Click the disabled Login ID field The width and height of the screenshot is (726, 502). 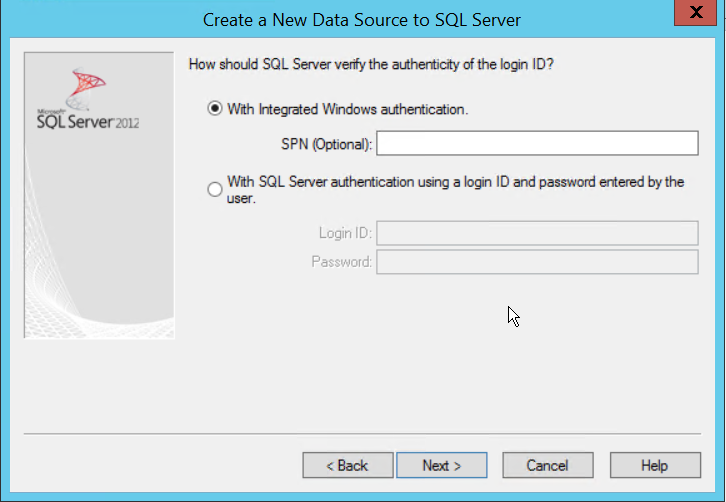pyautogui.click(x=537, y=233)
